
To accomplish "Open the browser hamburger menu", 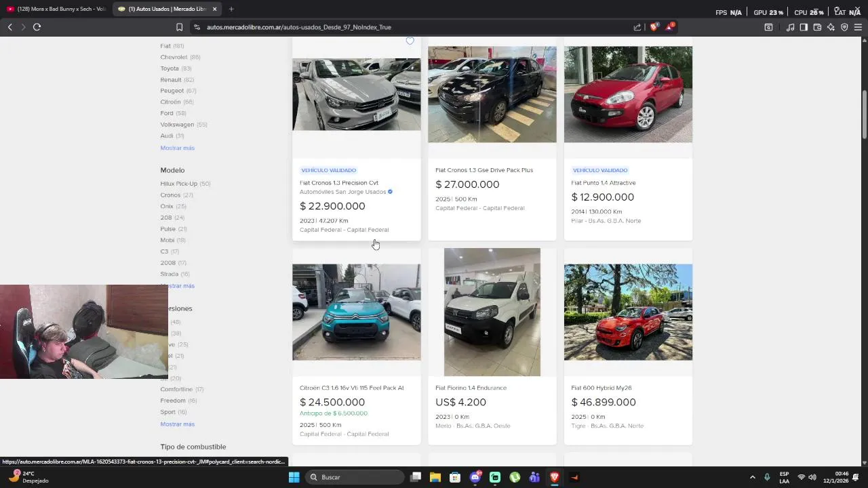I will 858,27.
